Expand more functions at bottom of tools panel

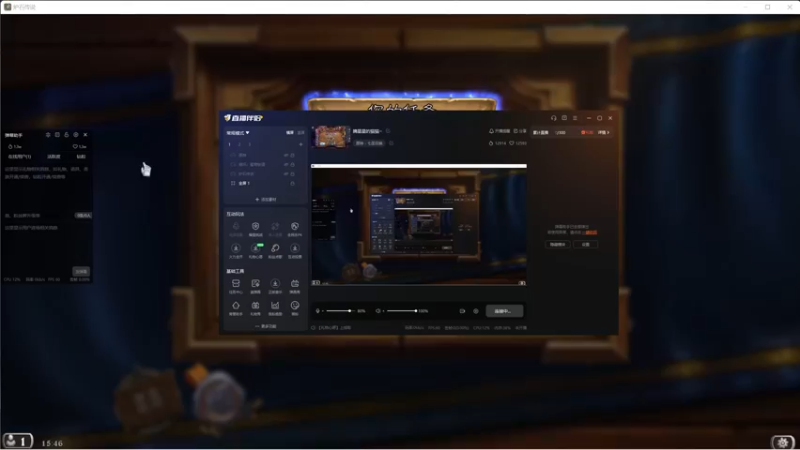click(265, 326)
